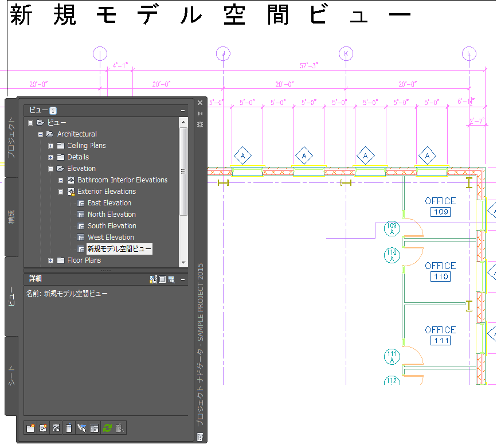Select Architectural in the tree
Image resolution: width=497 pixels, height=448 pixels.
pos(77,134)
